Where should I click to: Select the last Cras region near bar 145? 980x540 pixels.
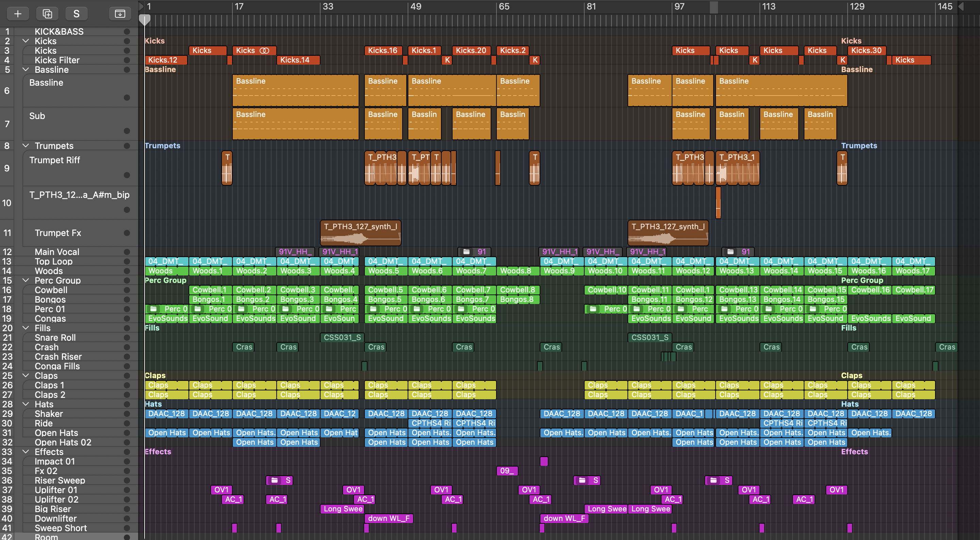947,347
